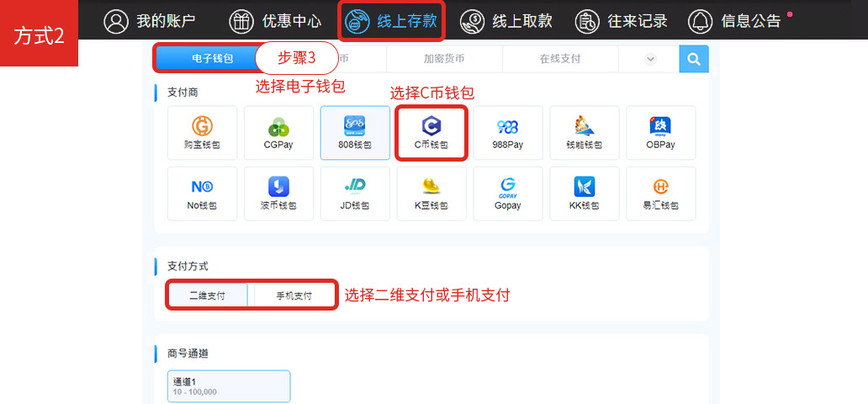Open 我的账户 account page
This screenshot has width=868, height=404.
(x=150, y=21)
